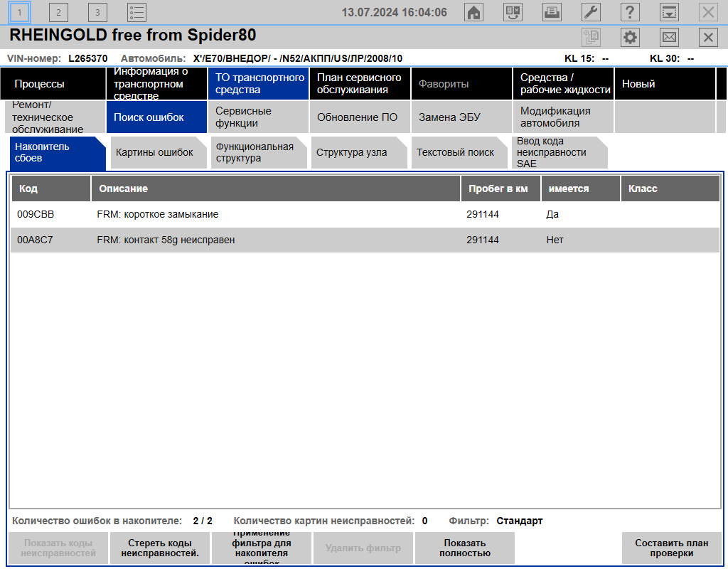Click the collapse window dropdown icon

pyautogui.click(x=669, y=12)
